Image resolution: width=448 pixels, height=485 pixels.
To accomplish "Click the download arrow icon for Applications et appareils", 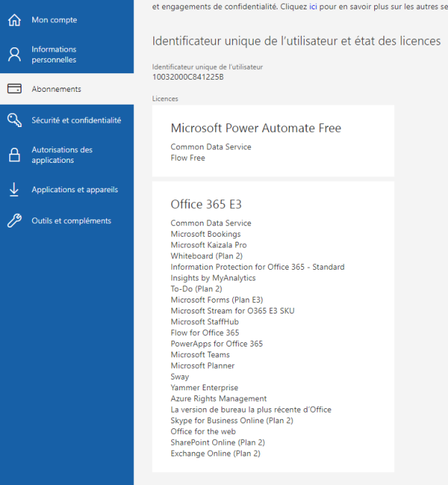I will coord(14,189).
